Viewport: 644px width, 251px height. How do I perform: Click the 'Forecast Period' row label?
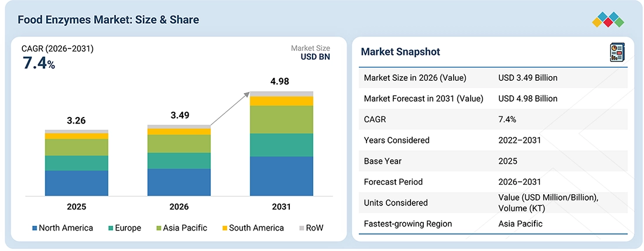(x=393, y=182)
